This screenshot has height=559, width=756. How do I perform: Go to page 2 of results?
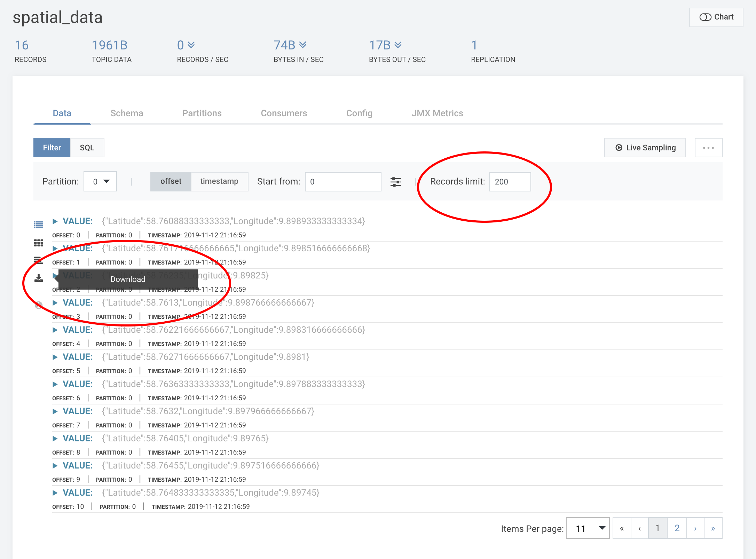click(677, 528)
